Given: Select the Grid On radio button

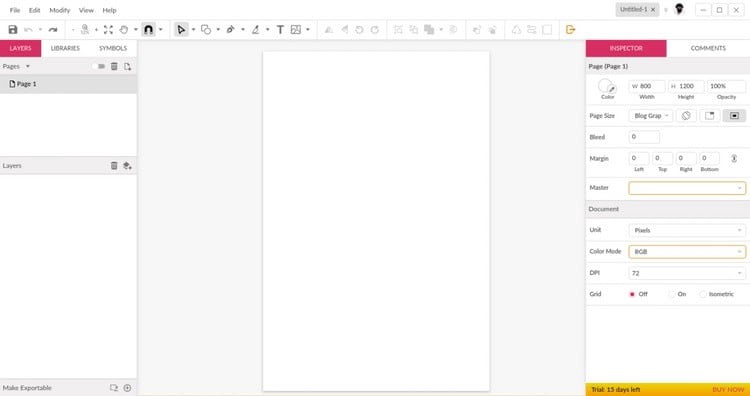Looking at the screenshot, I should click(x=672, y=294).
